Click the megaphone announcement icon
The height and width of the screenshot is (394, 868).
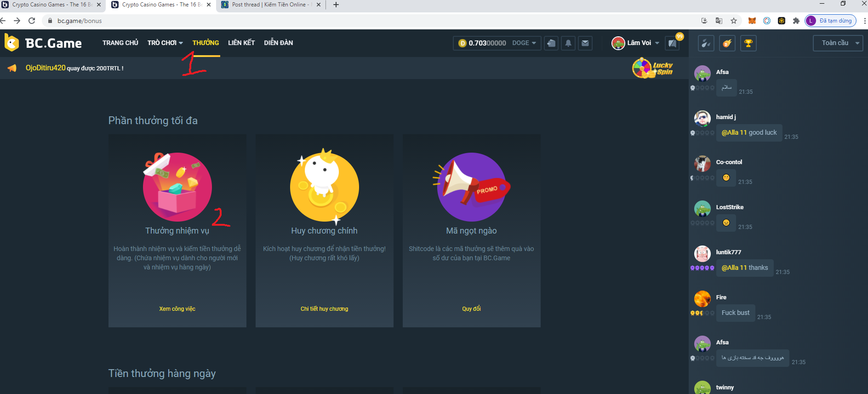(x=12, y=68)
